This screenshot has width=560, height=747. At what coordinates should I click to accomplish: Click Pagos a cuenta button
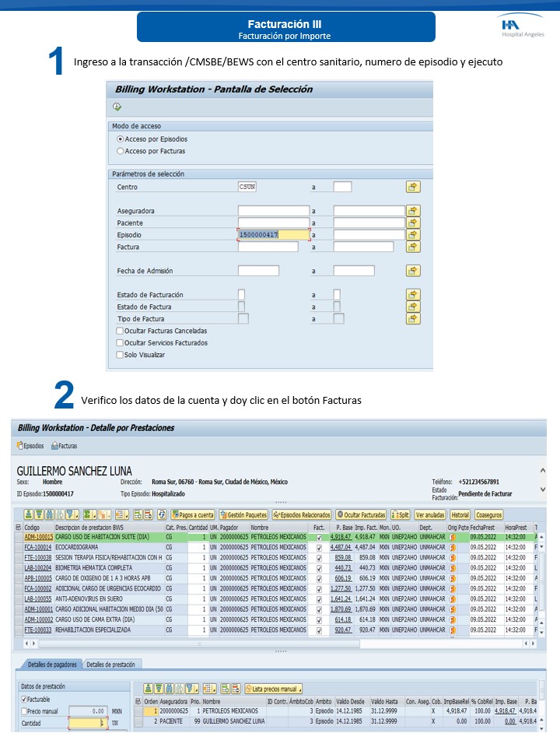pyautogui.click(x=193, y=515)
